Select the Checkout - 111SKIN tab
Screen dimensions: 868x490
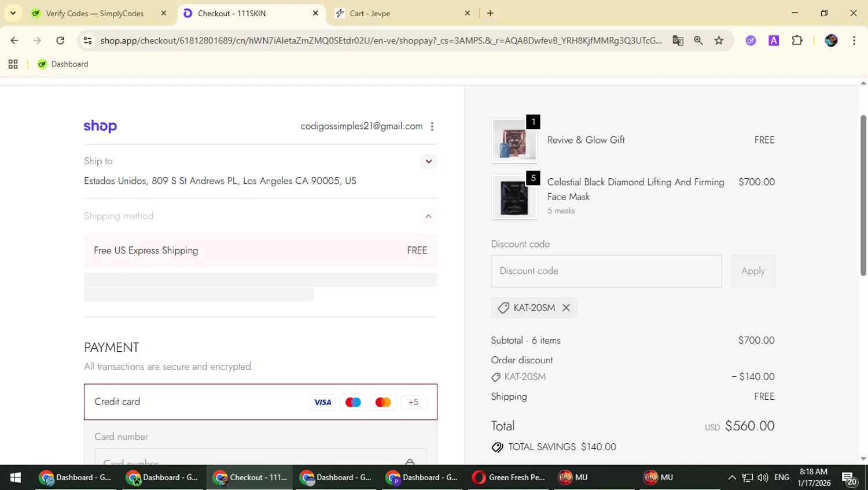[231, 13]
